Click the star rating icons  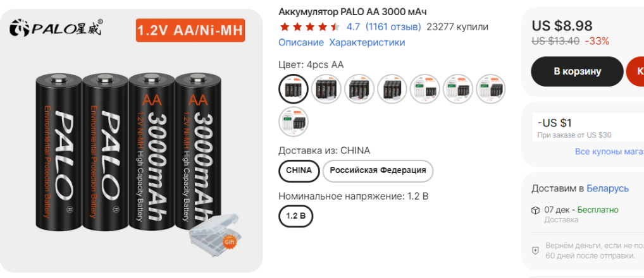coord(310,27)
